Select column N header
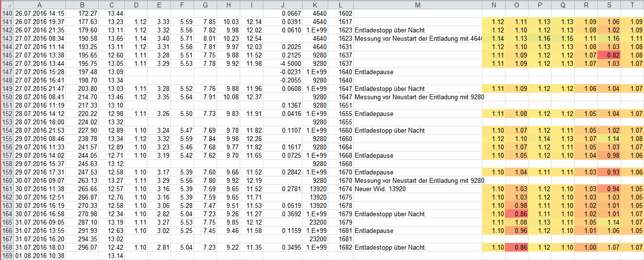Viewport: 644px width, 260px height. (494, 5)
